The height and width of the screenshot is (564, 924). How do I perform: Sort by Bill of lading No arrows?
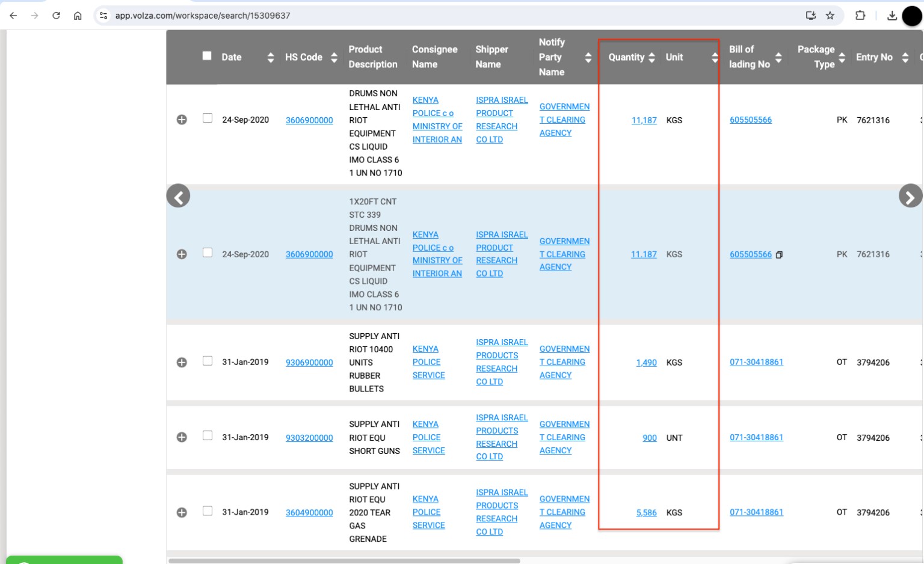778,57
